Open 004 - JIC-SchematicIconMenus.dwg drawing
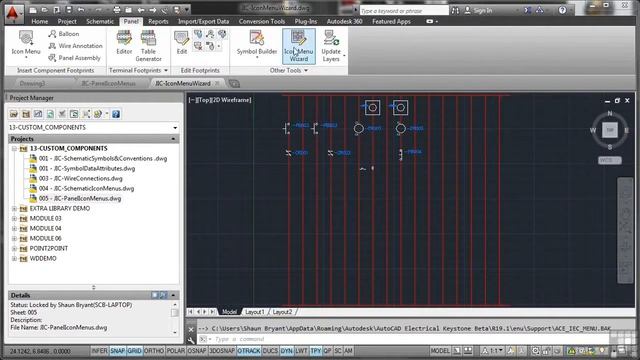This screenshot has width=640, height=360. pos(87,189)
